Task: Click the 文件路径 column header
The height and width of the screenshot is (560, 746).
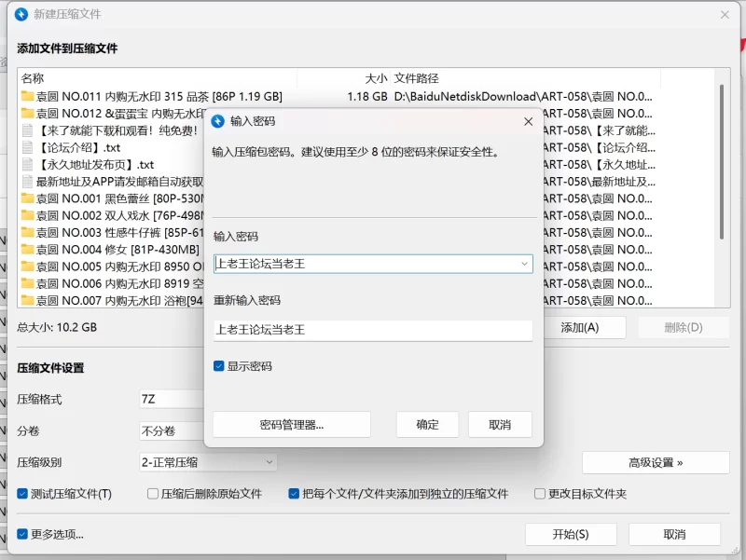Action: coord(416,78)
